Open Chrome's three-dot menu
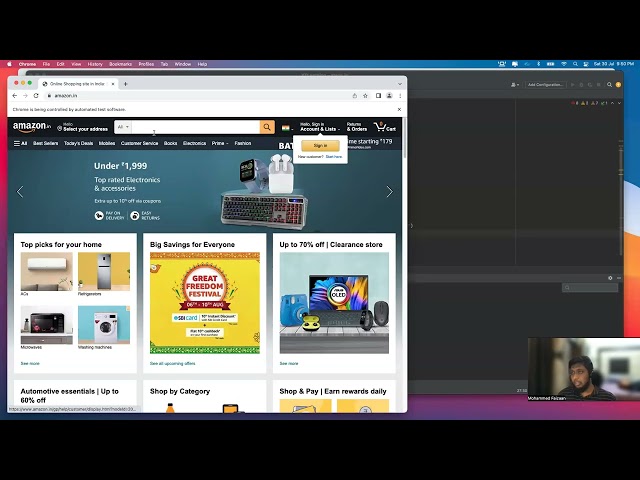 [x=400, y=96]
